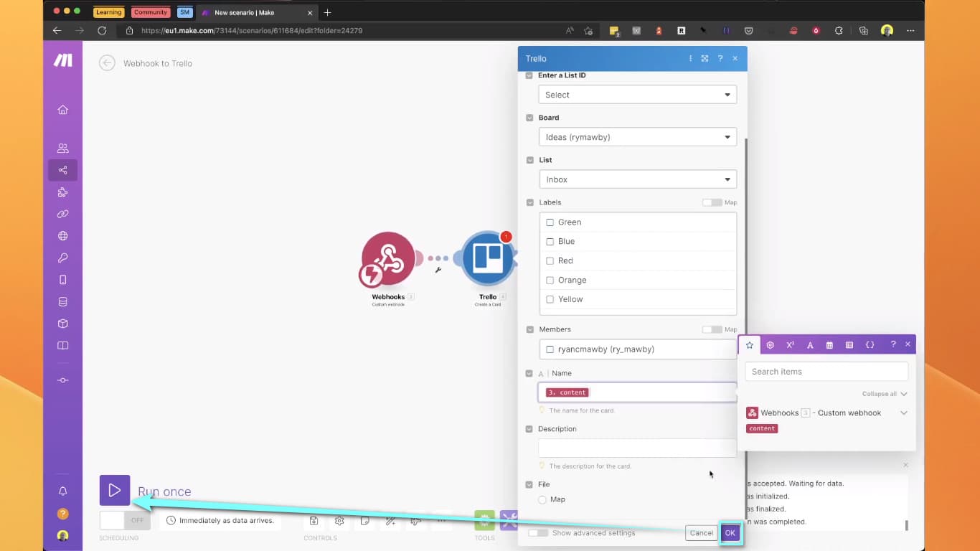Open Connections link icon in sidebar

(x=63, y=214)
